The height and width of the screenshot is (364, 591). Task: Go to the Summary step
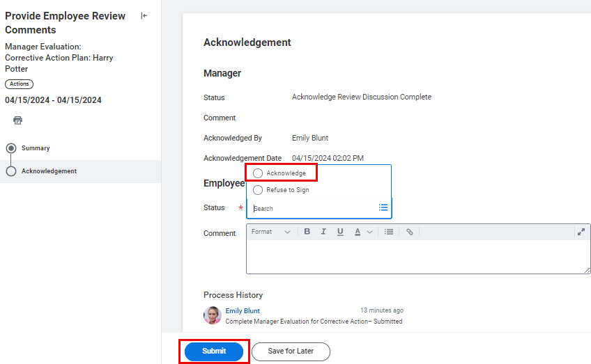point(35,148)
